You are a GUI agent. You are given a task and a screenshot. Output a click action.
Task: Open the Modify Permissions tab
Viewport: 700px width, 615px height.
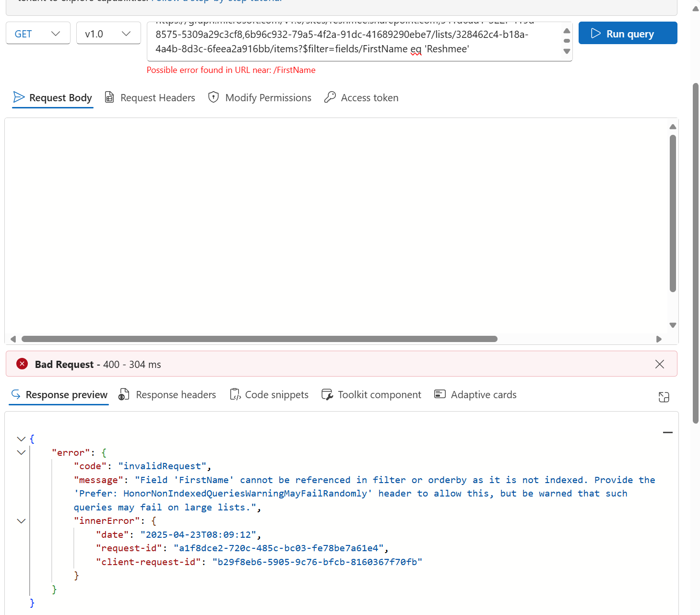click(260, 98)
